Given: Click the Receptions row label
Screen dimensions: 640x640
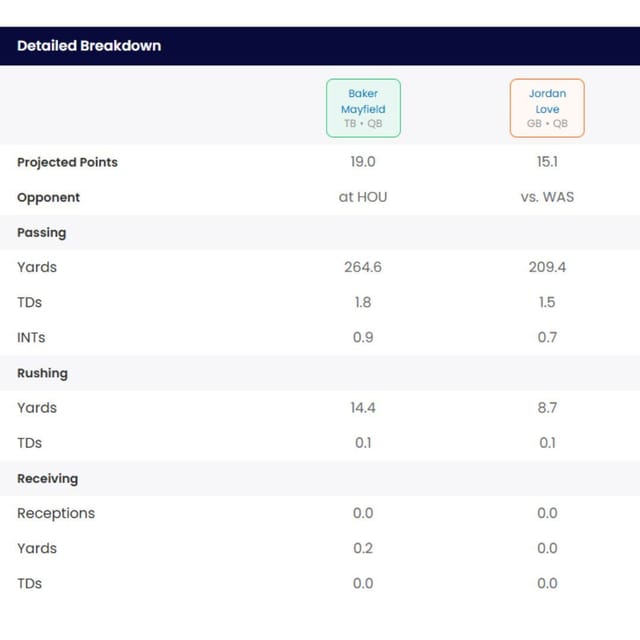Looking at the screenshot, I should pyautogui.click(x=56, y=513).
